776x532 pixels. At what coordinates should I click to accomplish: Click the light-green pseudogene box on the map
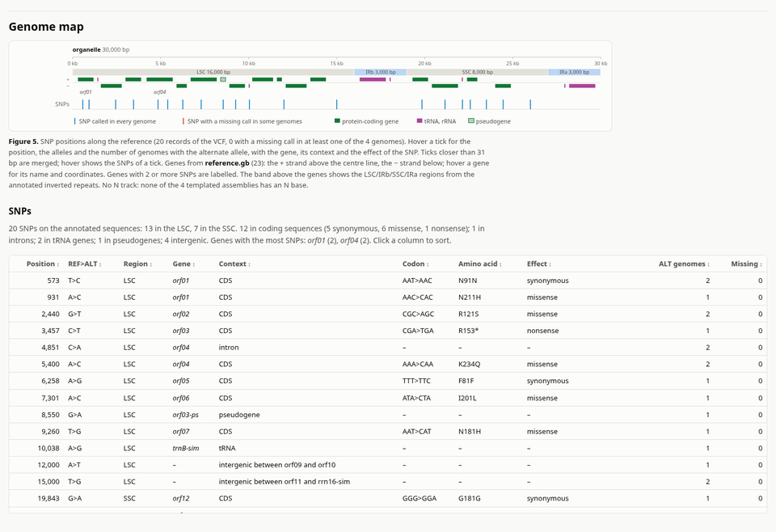[223, 79]
